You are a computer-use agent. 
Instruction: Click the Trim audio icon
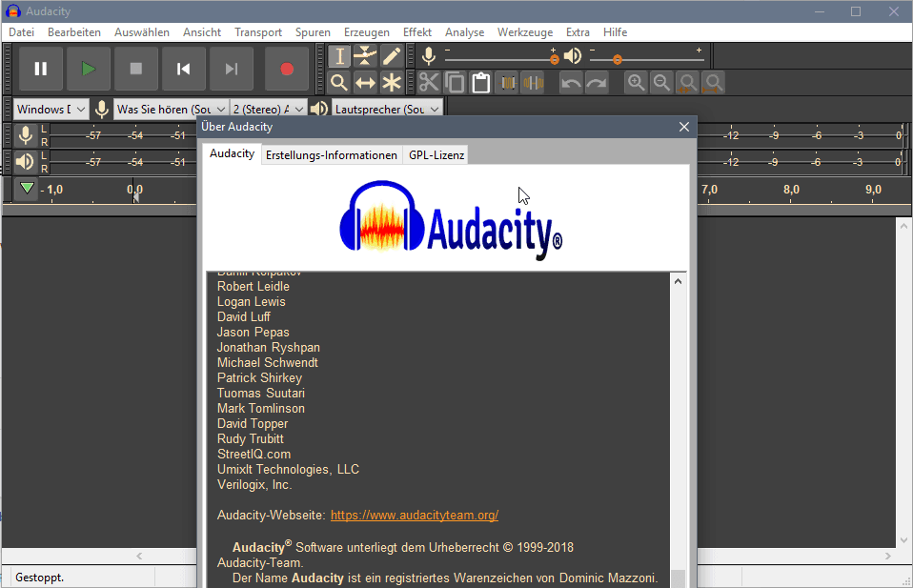point(508,83)
